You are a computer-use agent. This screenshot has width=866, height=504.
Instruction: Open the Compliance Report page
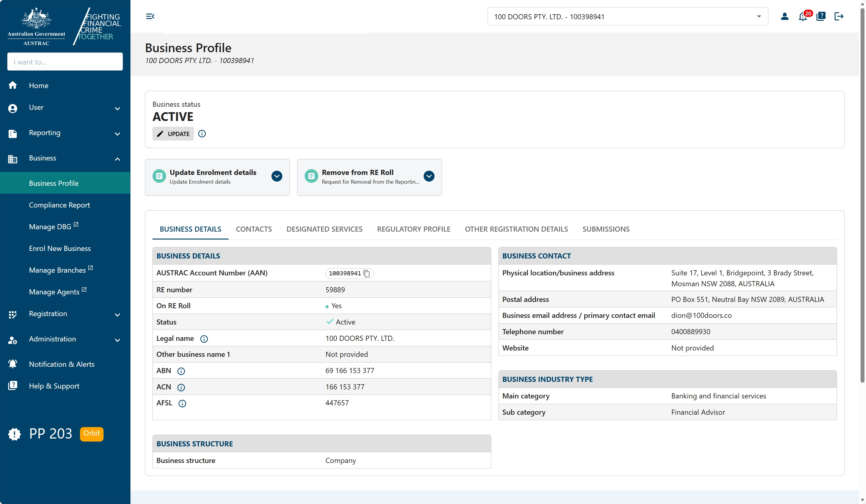coord(59,205)
